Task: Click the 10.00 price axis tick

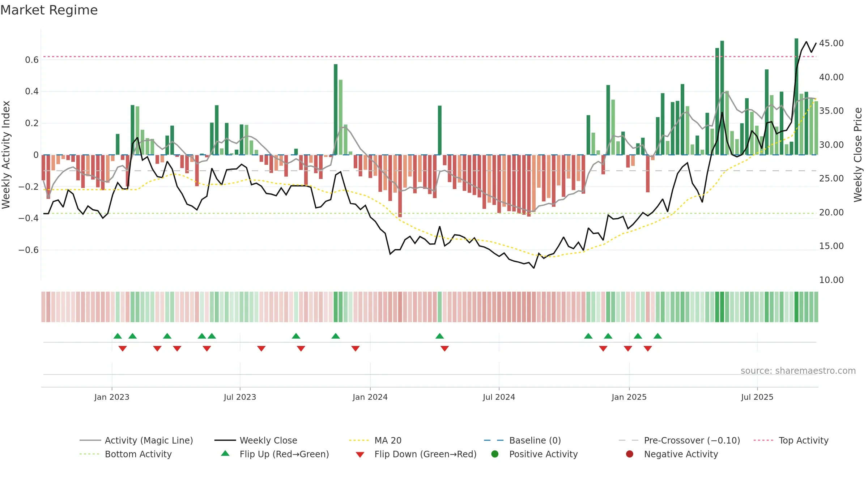Action: click(831, 280)
